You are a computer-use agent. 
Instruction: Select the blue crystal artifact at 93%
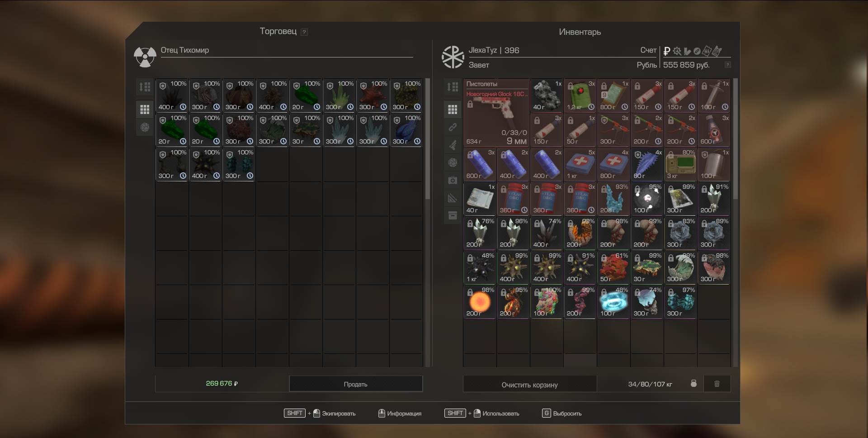[x=613, y=199]
